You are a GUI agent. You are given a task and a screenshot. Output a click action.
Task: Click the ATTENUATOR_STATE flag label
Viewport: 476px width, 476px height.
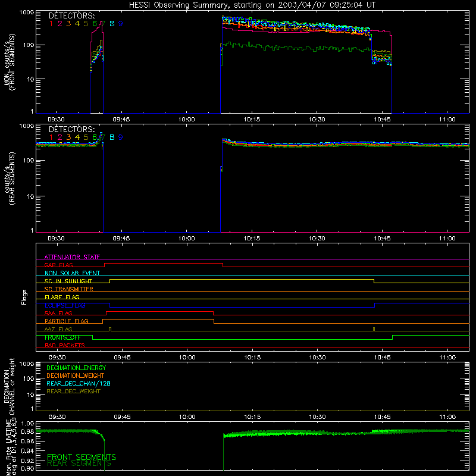click(x=72, y=257)
